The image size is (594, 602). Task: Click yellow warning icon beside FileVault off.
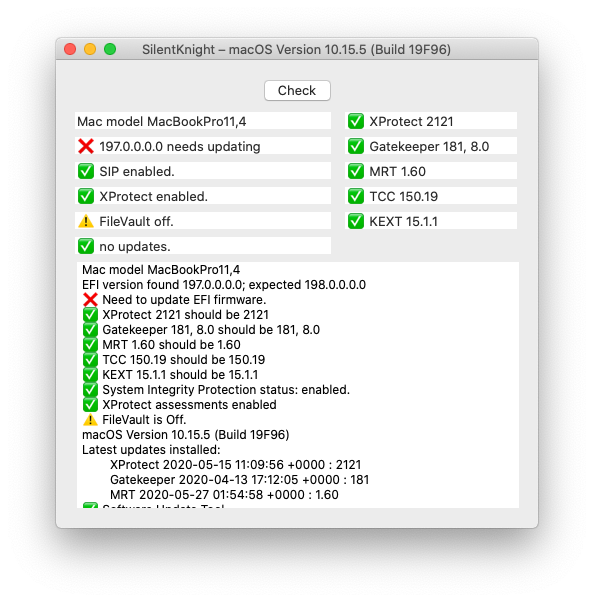point(86,221)
